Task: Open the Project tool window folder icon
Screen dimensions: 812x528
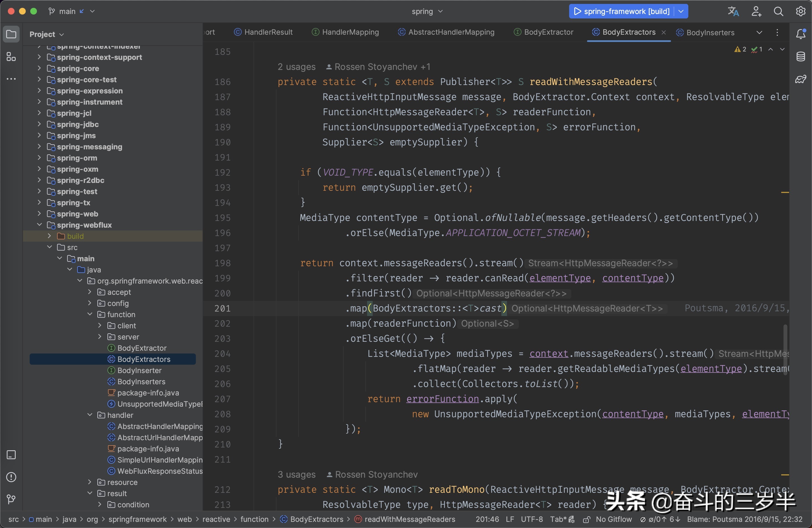Action: pos(11,34)
